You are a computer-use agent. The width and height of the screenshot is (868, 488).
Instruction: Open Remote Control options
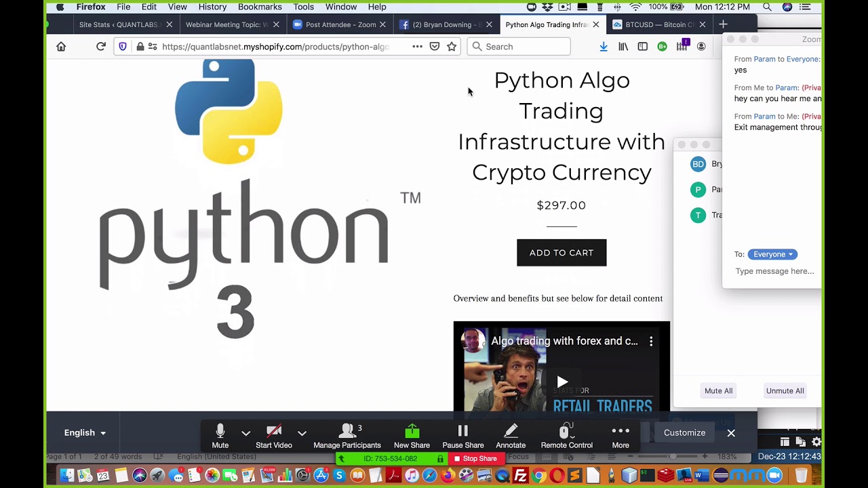[x=567, y=436]
